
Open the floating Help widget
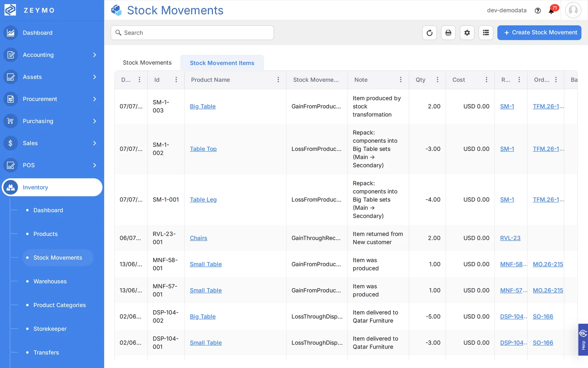[583, 340]
